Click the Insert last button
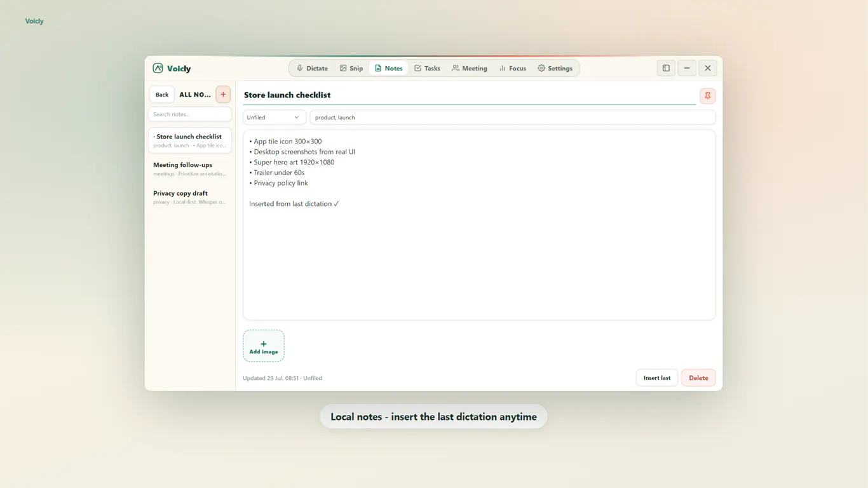 tap(657, 377)
